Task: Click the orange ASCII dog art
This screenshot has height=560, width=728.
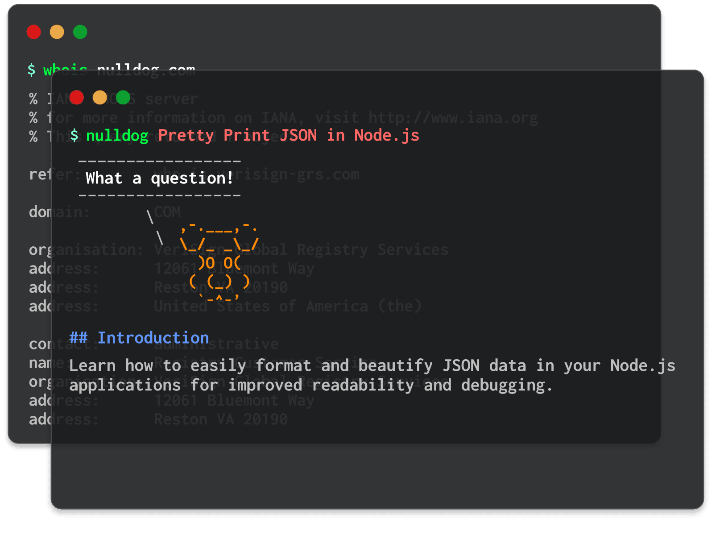Action: [x=219, y=261]
